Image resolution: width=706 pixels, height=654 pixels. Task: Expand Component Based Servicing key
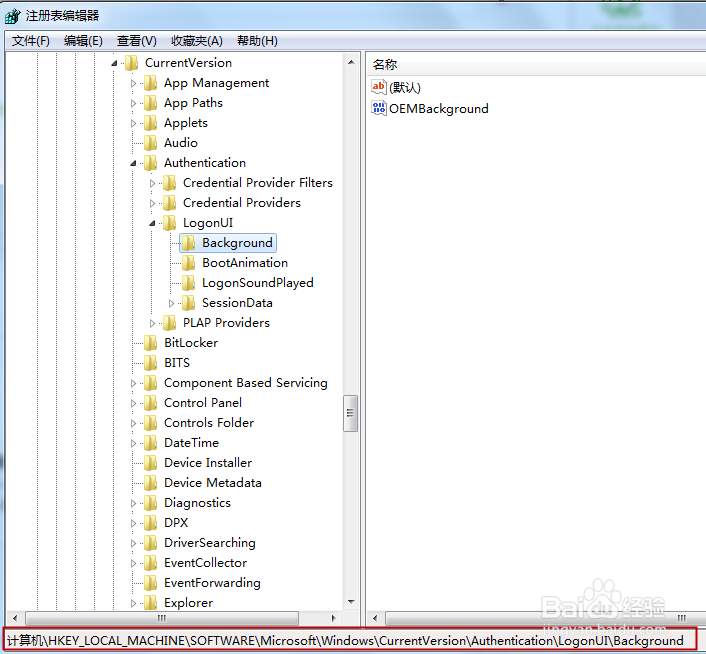pyautogui.click(x=133, y=383)
